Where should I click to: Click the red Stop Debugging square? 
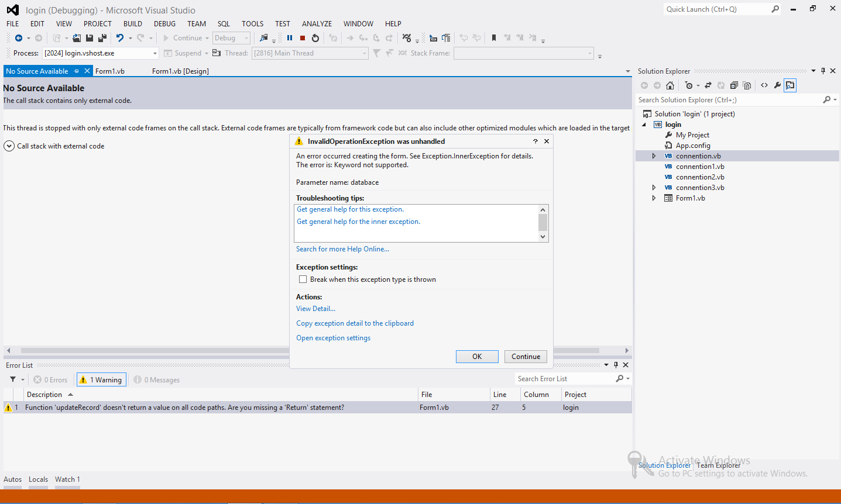pyautogui.click(x=303, y=38)
